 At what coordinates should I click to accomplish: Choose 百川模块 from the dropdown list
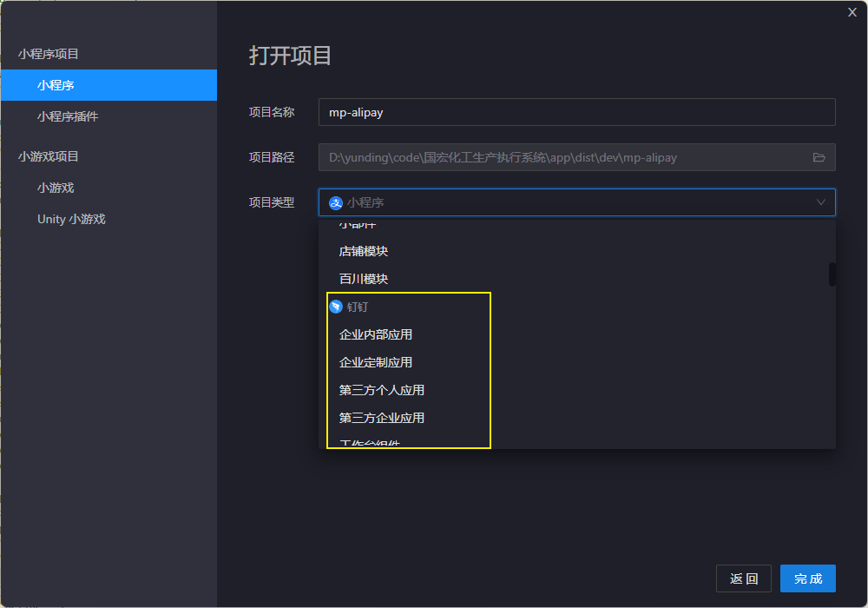click(x=577, y=279)
